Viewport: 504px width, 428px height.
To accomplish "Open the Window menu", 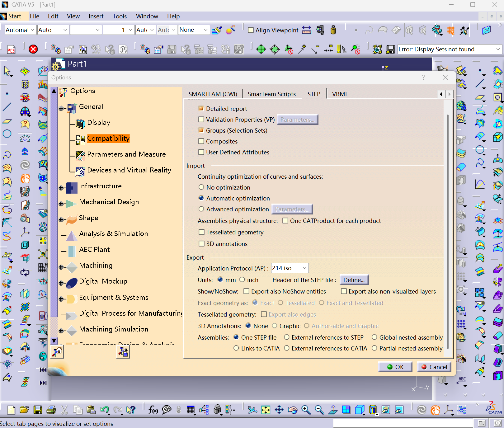I will (x=147, y=16).
